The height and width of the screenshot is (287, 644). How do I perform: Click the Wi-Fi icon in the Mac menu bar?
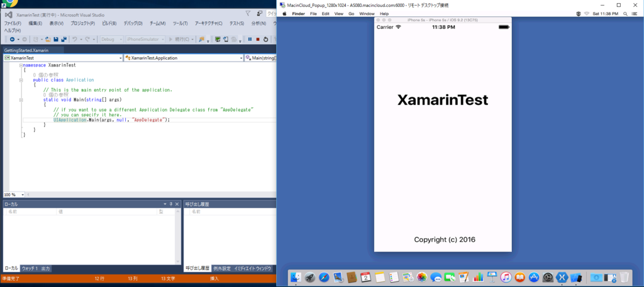coord(586,14)
